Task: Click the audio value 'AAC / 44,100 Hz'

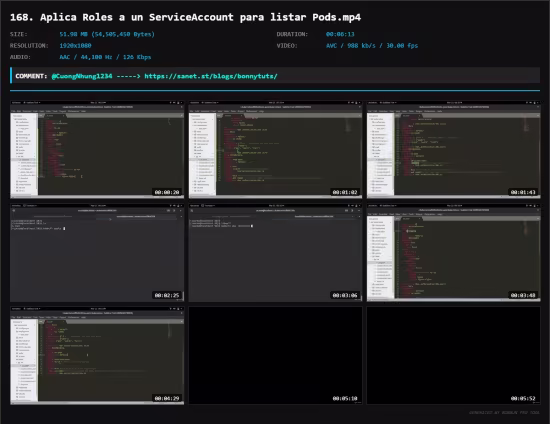Action: [x=105, y=57]
